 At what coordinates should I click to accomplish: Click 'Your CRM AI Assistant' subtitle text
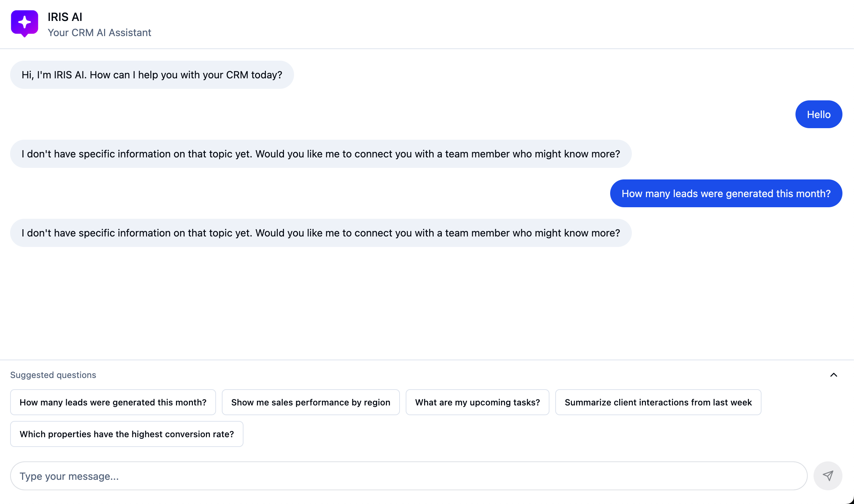[x=99, y=32]
